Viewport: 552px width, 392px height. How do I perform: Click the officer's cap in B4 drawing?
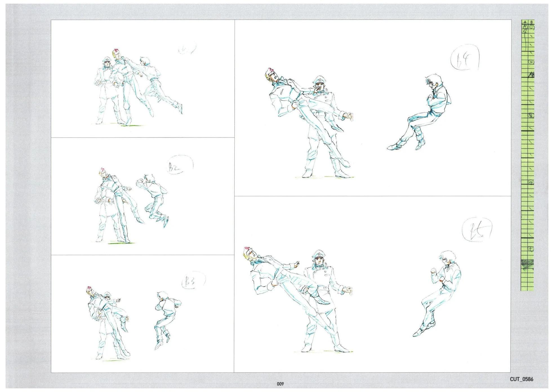(x=320, y=79)
